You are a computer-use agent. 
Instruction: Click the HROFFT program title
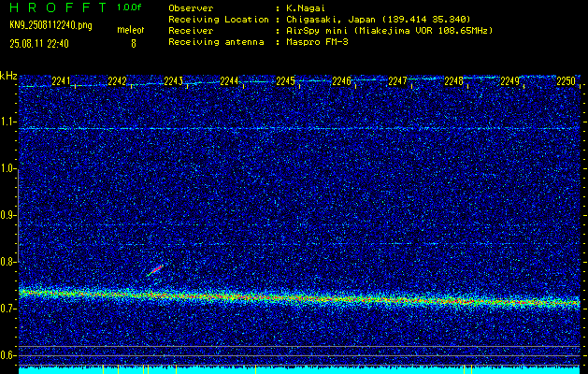click(58, 7)
